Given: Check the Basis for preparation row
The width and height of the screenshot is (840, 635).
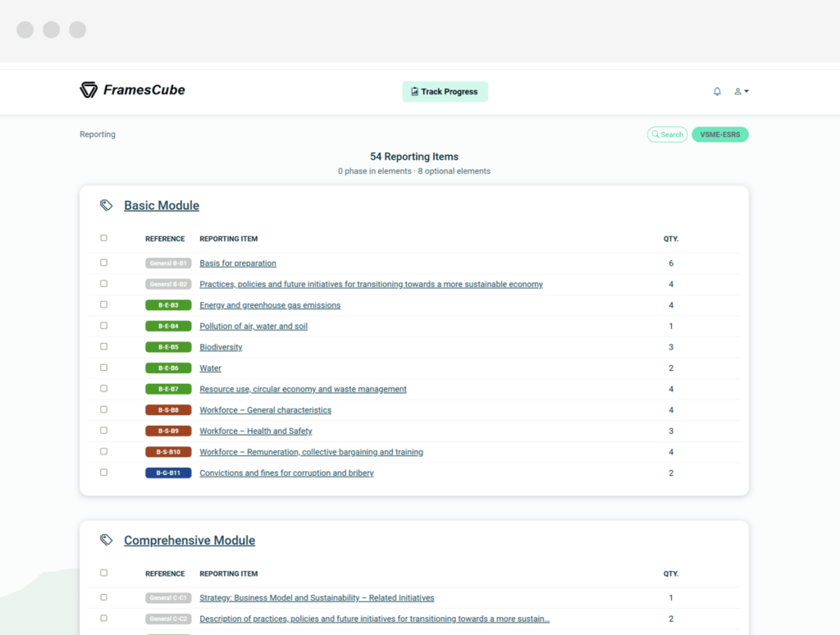Looking at the screenshot, I should point(104,263).
